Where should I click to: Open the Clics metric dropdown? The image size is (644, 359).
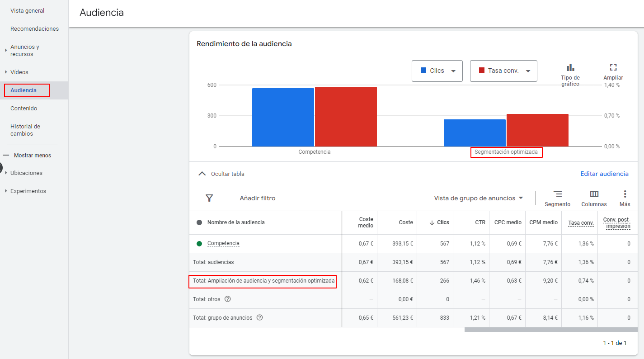[437, 71]
